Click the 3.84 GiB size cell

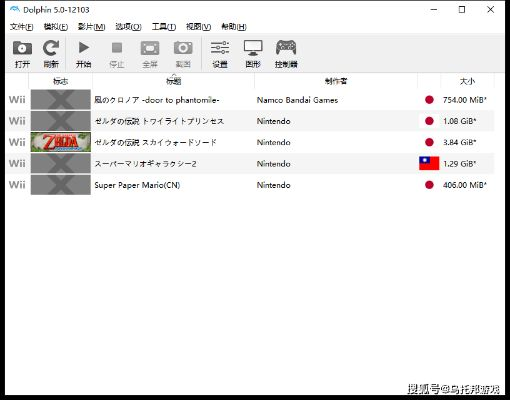(x=459, y=142)
